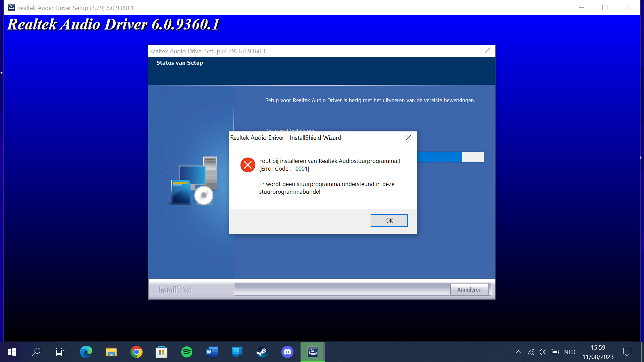
Task: Open Task View on the taskbar
Action: tap(60, 352)
